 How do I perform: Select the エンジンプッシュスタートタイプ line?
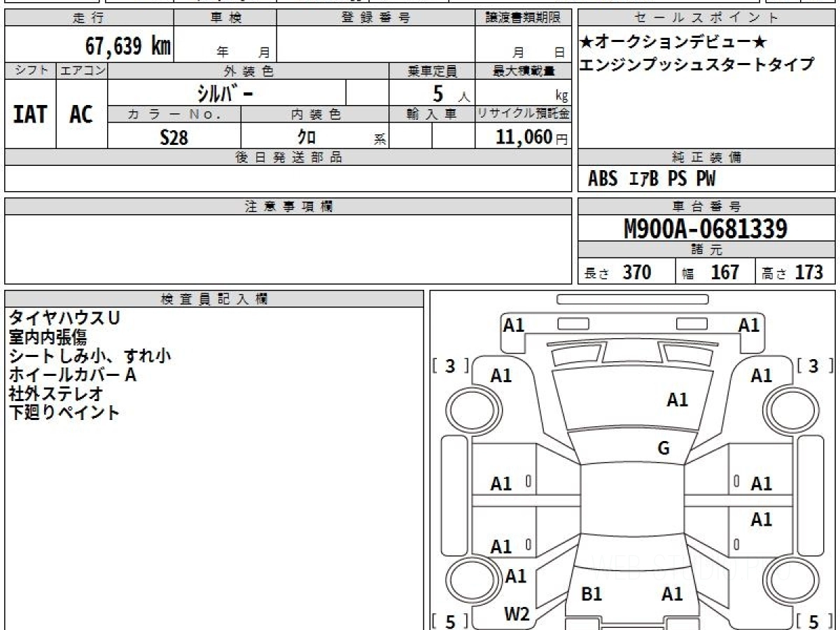(696, 64)
